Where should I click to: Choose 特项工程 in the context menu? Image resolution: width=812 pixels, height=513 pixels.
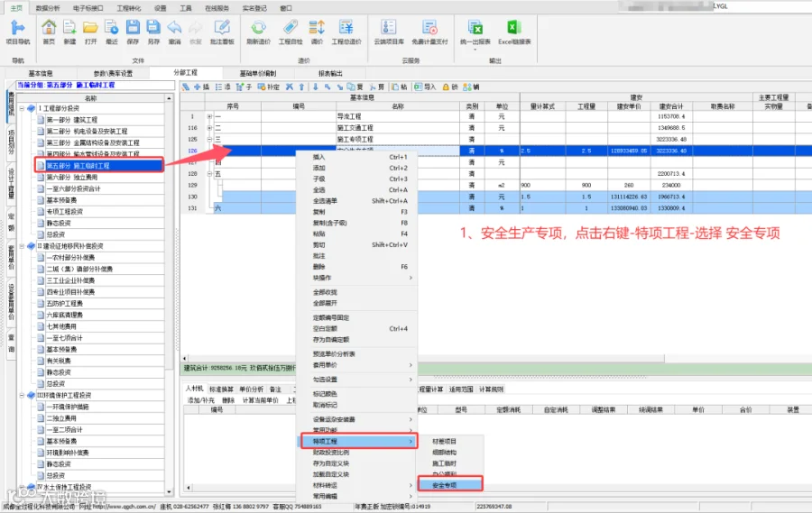point(359,441)
